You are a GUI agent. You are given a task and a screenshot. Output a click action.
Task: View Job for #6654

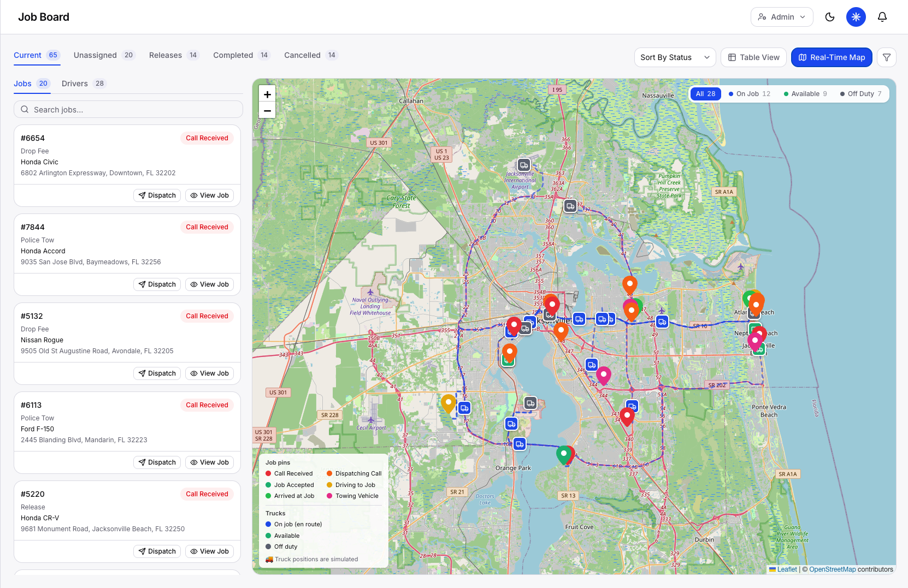[x=209, y=195]
